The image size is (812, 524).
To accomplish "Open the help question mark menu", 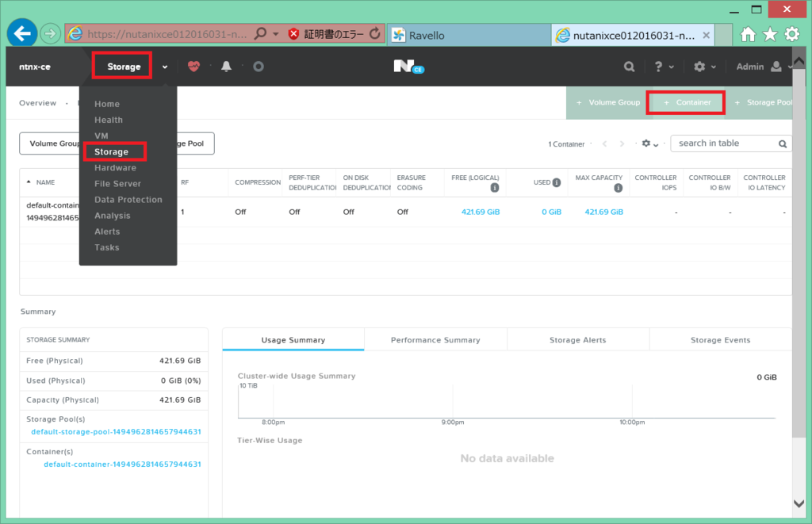I will point(664,67).
